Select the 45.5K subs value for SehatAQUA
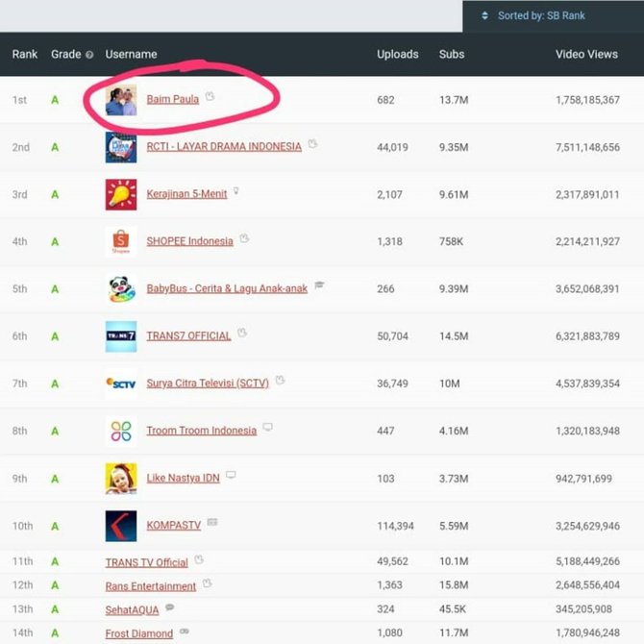This screenshot has width=644, height=644. (x=452, y=608)
